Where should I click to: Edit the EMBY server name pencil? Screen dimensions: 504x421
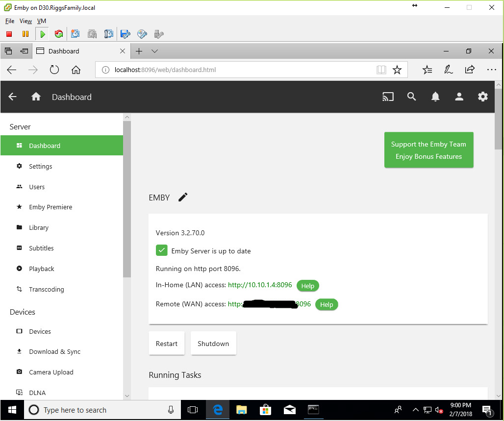tap(183, 197)
